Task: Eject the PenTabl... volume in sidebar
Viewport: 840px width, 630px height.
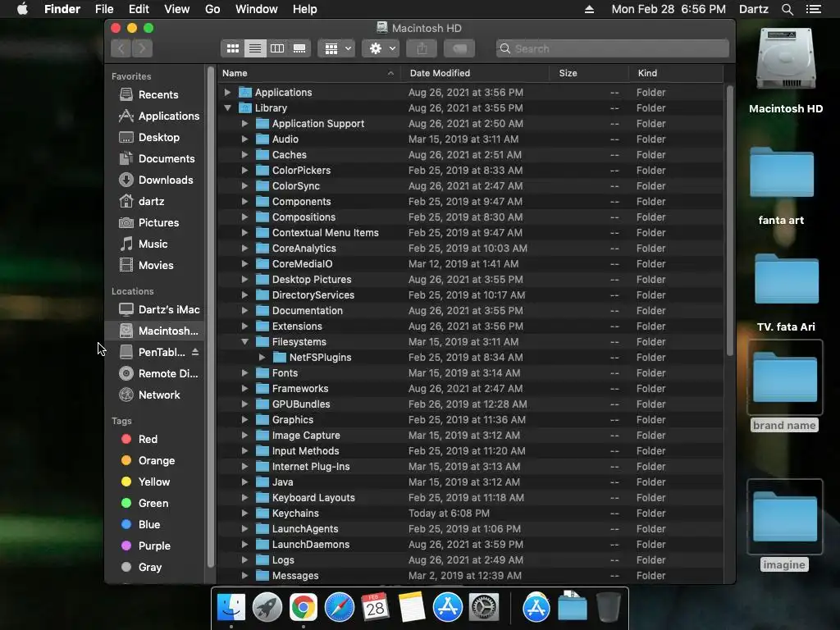Action: point(195,352)
